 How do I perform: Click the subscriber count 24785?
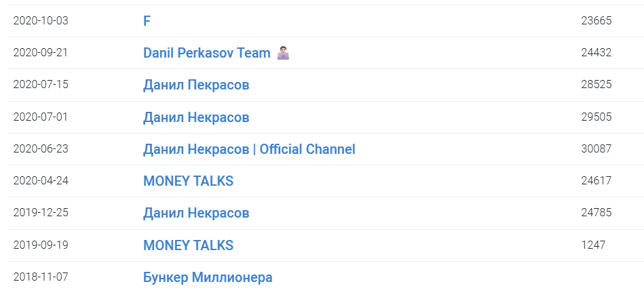click(596, 213)
